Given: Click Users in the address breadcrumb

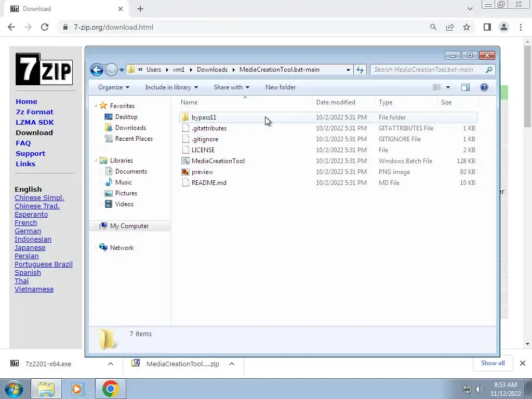Looking at the screenshot, I should coord(154,70).
